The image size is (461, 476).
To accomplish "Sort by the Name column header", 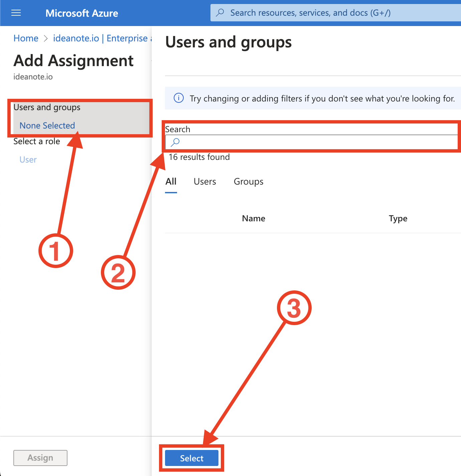I will click(x=254, y=218).
